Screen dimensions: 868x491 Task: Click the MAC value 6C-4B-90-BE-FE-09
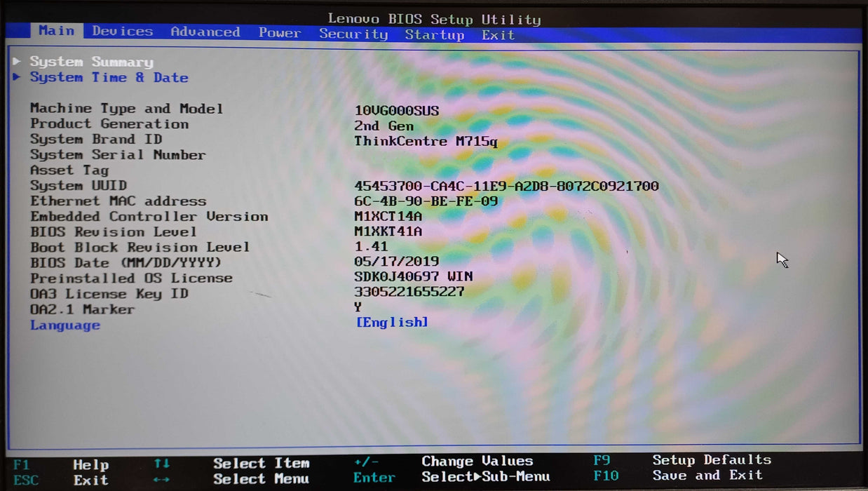[x=426, y=201]
